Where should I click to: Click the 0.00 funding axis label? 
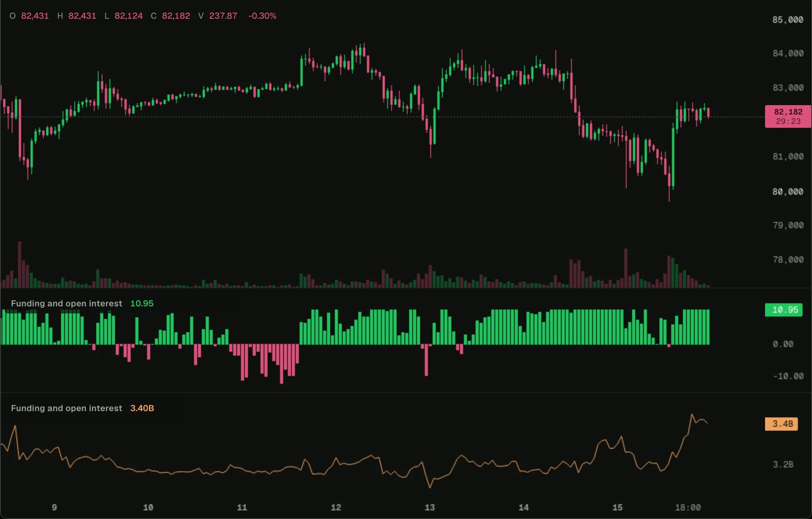(783, 344)
